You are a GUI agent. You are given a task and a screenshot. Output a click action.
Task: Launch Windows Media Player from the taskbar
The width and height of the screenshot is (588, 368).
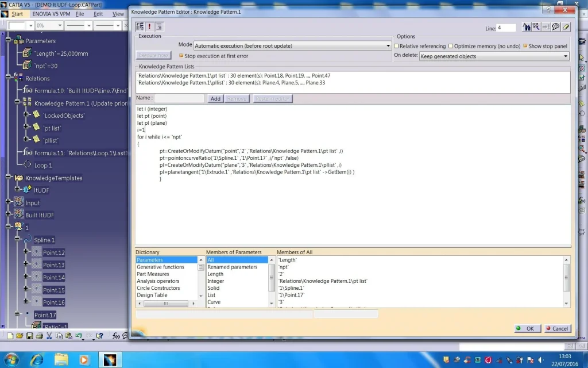coord(84,359)
